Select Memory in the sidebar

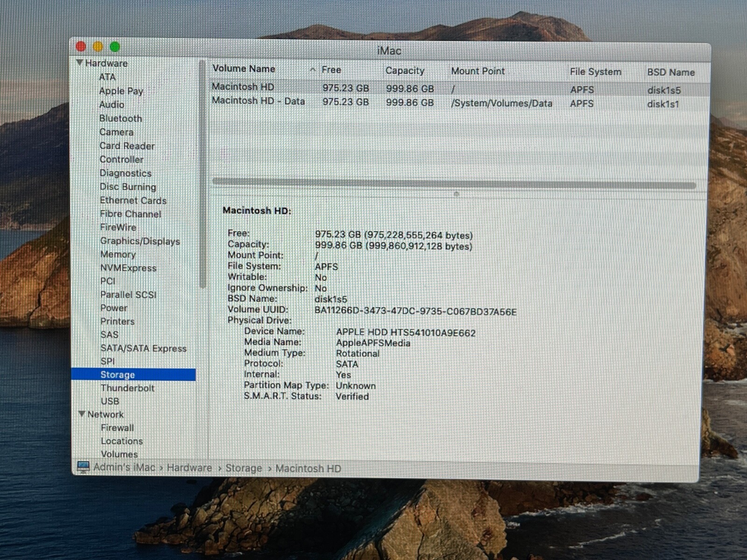[x=118, y=254]
